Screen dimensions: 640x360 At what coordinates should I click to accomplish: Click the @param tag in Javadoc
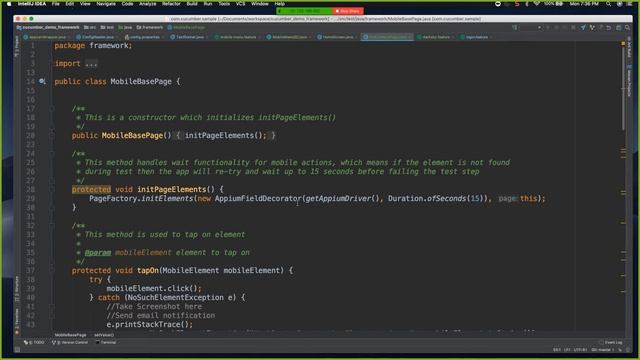98,253
